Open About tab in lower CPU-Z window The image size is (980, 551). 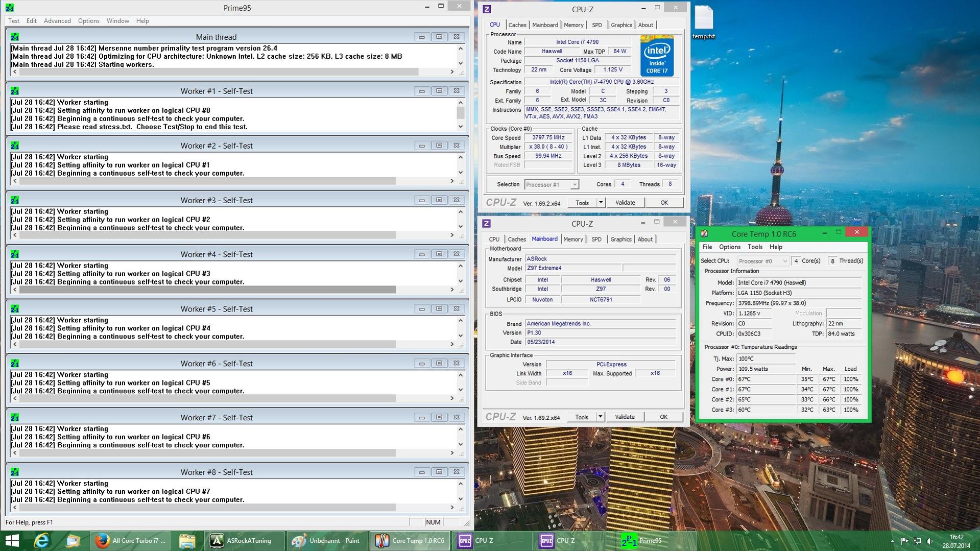645,239
